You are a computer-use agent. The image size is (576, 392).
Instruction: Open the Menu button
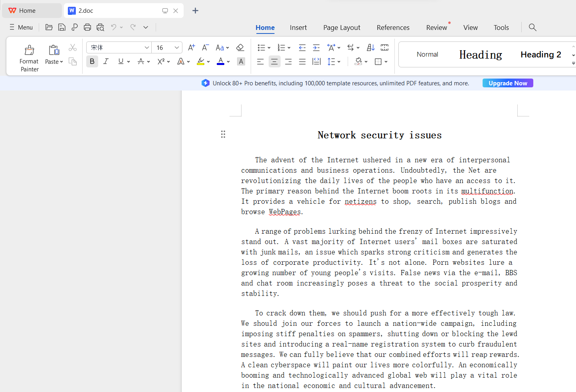21,27
